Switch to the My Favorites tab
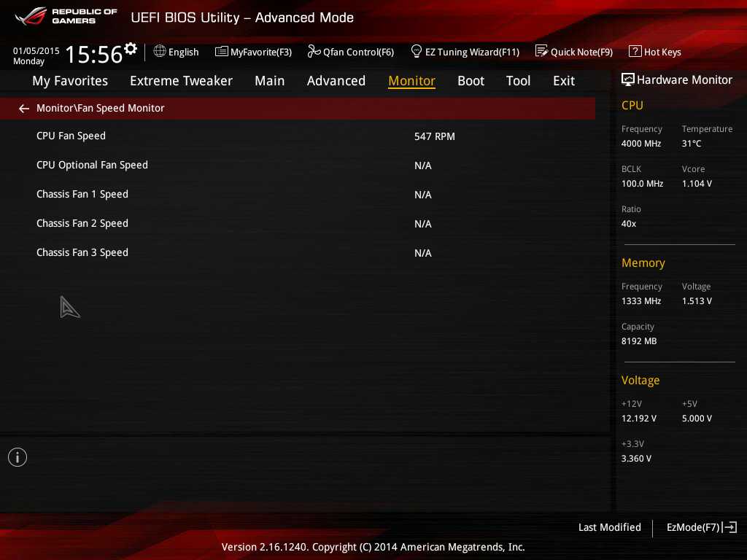This screenshot has width=747, height=560. (70, 81)
